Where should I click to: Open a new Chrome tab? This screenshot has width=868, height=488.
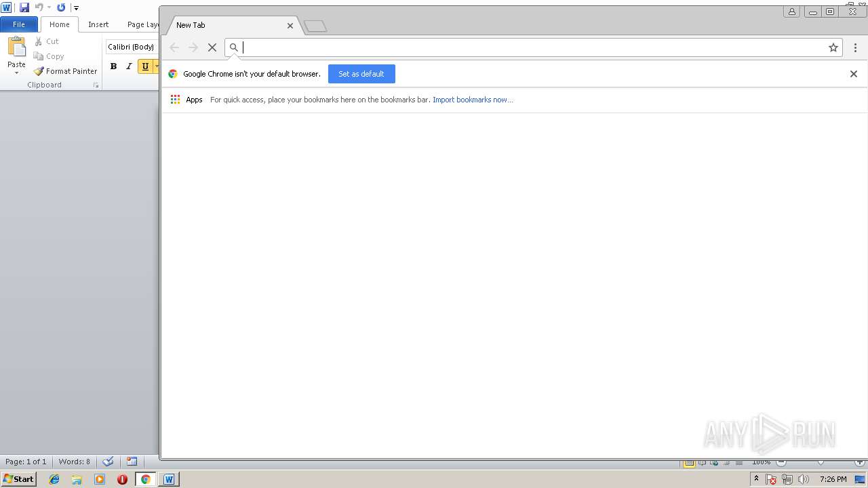pyautogui.click(x=315, y=26)
